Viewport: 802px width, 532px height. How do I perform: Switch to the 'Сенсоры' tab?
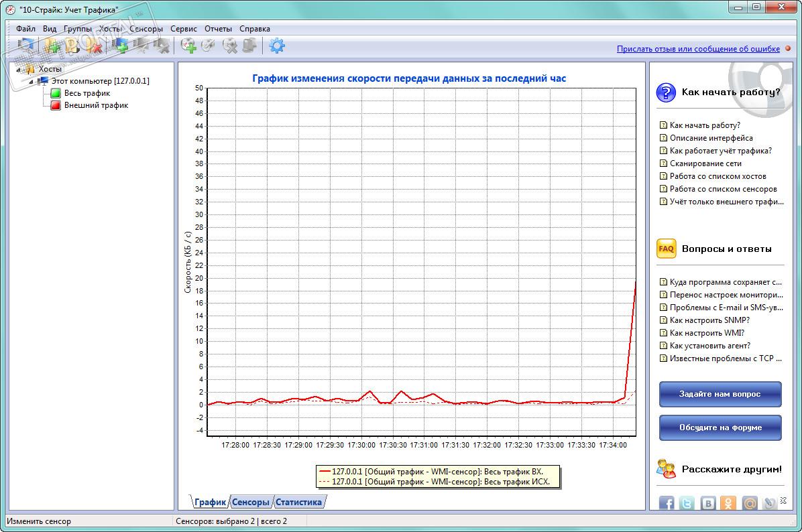click(x=251, y=502)
